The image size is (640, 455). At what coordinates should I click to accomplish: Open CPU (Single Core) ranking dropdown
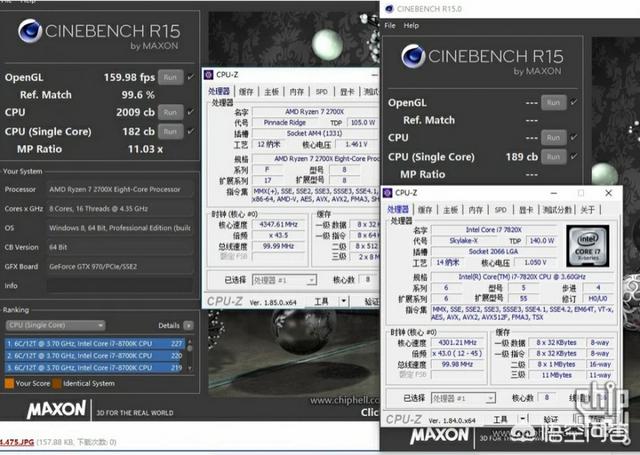click(56, 325)
